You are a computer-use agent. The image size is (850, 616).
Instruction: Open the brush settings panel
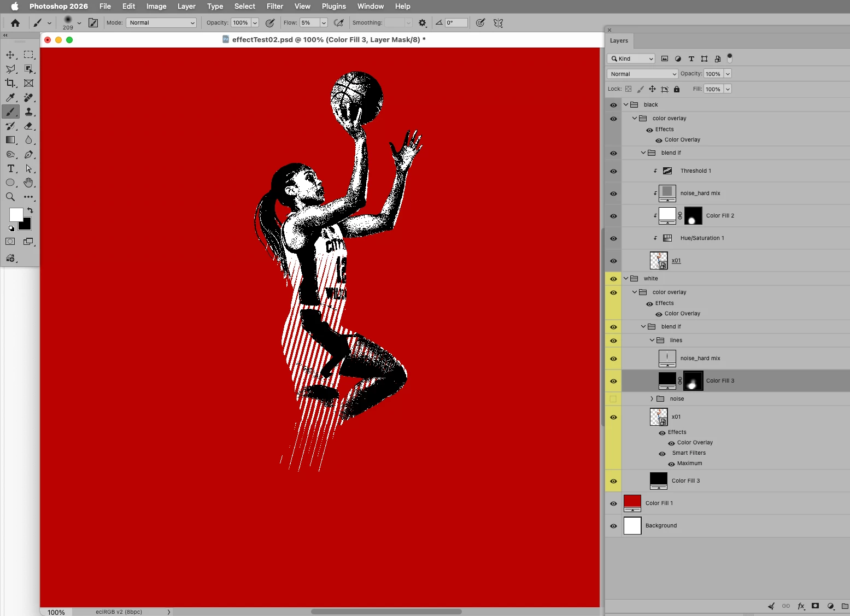(93, 23)
